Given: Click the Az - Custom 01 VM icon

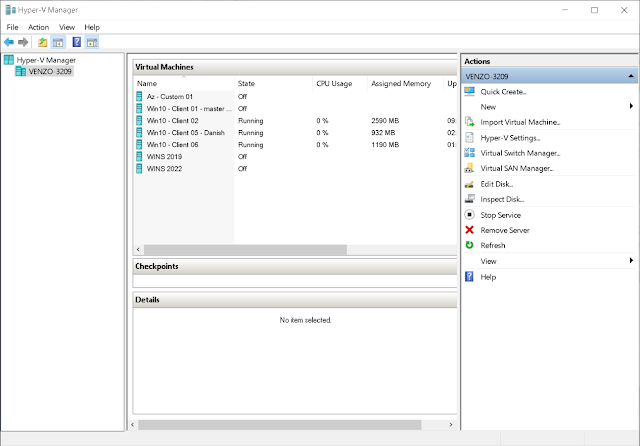Looking at the screenshot, I should (139, 97).
